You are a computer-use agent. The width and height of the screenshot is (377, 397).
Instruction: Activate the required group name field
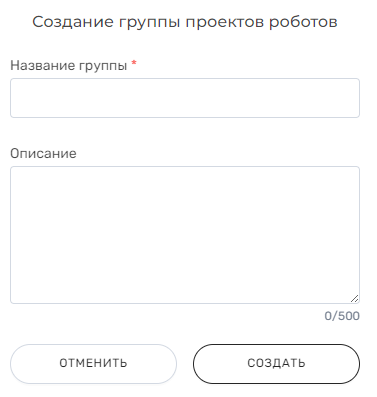pos(185,98)
